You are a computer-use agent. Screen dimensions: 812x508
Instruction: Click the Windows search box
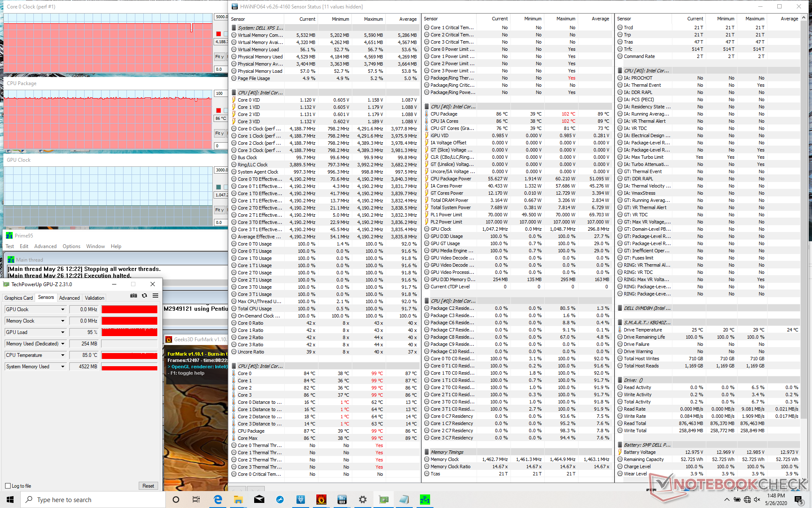pyautogui.click(x=93, y=500)
